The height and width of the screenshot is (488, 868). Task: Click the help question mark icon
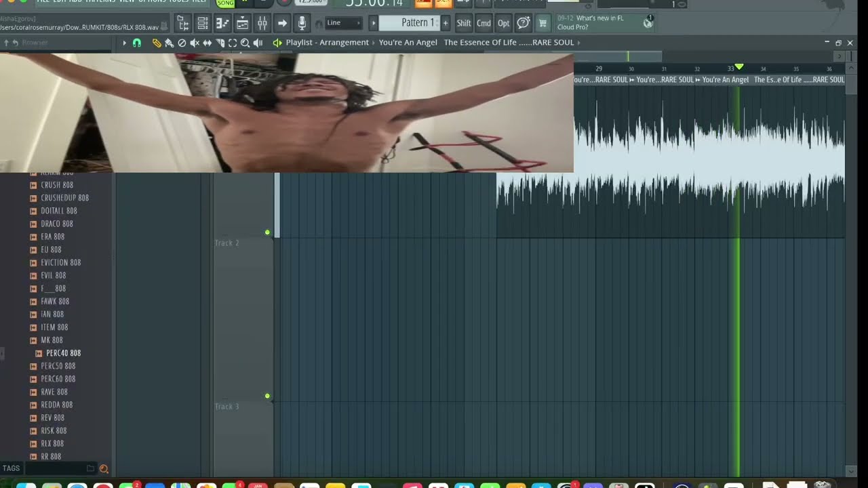coord(523,23)
